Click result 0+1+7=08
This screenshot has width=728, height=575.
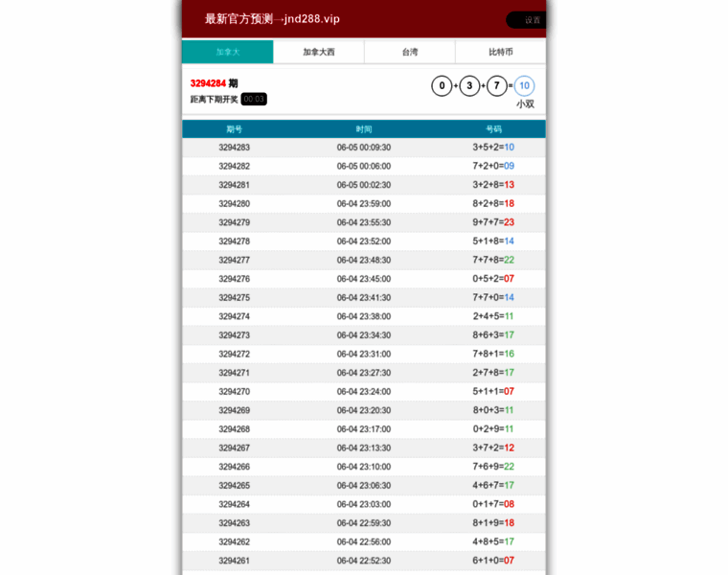click(x=493, y=504)
